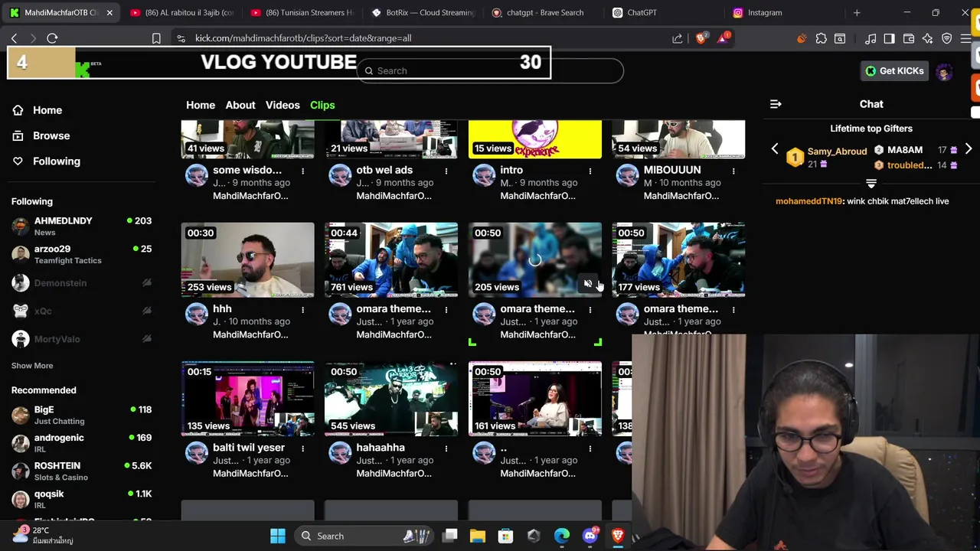The image size is (980, 551).
Task: Open the browser main hamburger menu
Action: point(965,38)
